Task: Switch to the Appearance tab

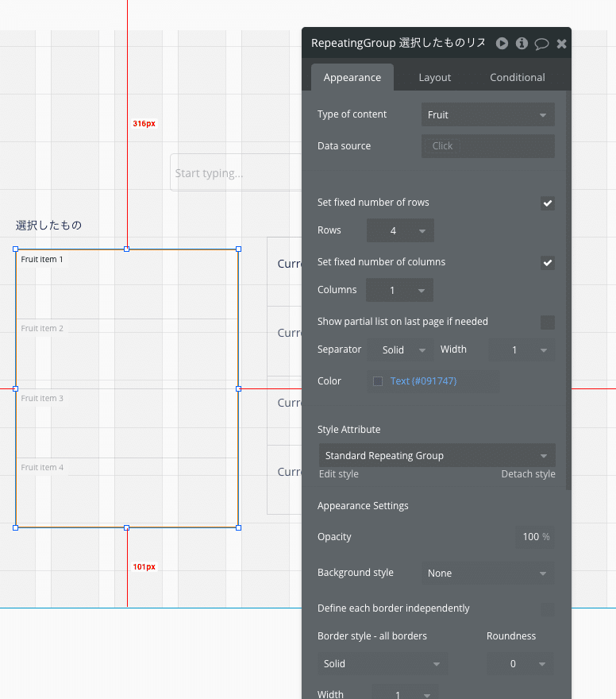Action: (352, 77)
